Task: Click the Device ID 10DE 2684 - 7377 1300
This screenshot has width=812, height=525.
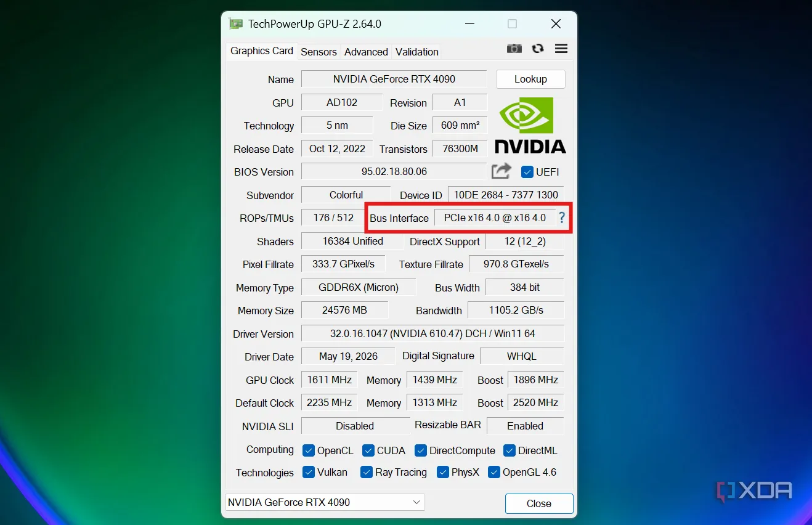Action: (x=506, y=195)
